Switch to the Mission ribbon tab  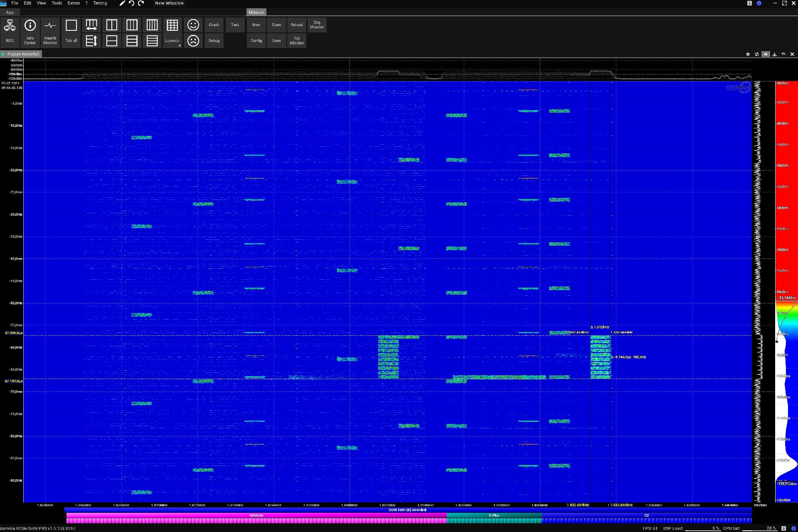point(256,12)
